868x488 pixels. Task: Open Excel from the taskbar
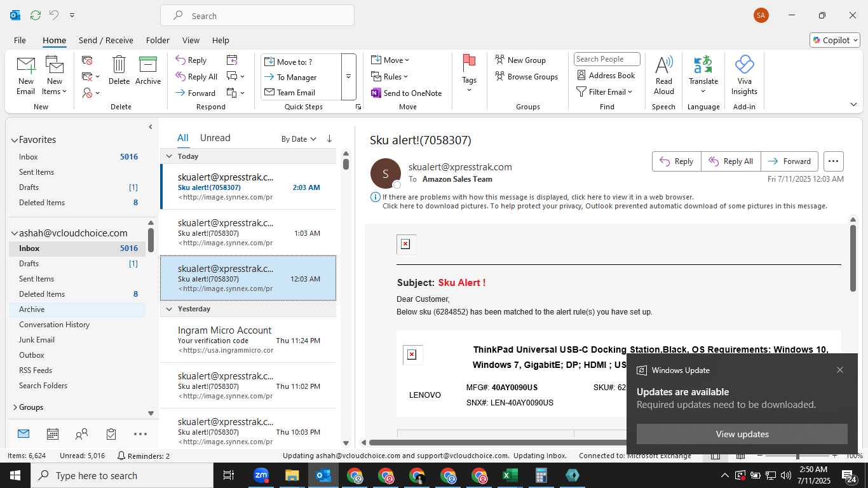510,475
